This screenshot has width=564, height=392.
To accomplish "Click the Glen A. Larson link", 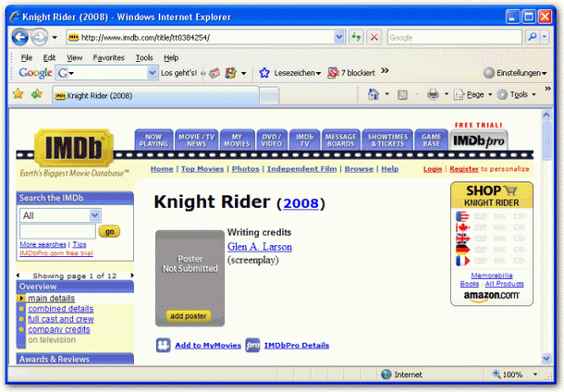I will click(x=260, y=247).
